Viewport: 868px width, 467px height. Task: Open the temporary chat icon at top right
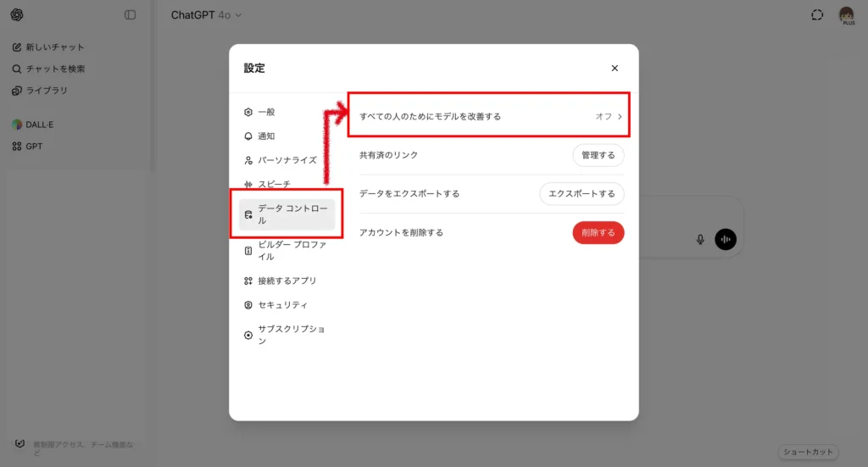pyautogui.click(x=817, y=15)
